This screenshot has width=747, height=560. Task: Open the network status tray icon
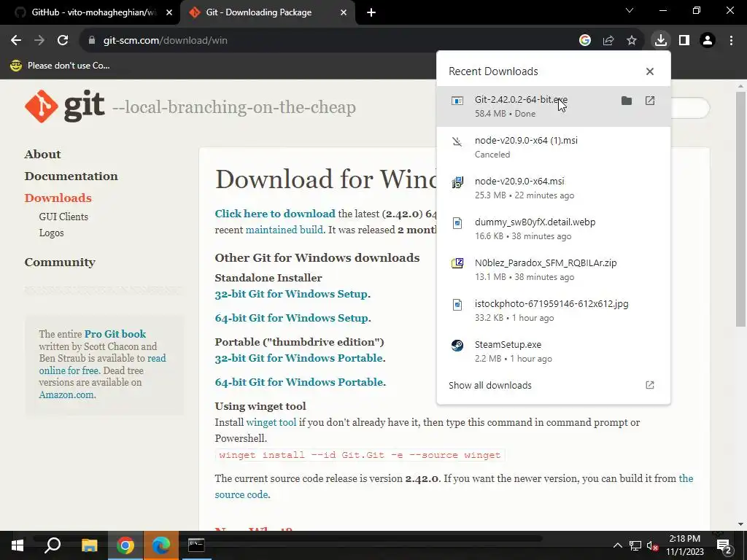pos(635,545)
